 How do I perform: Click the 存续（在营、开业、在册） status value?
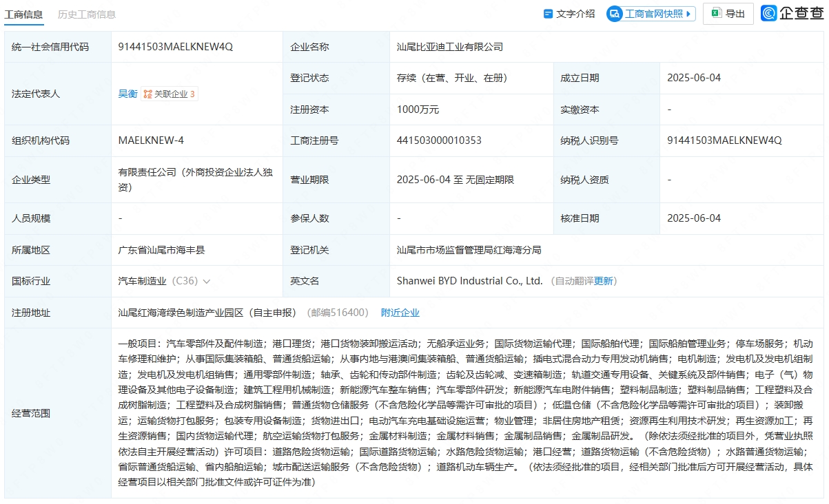tap(452, 78)
